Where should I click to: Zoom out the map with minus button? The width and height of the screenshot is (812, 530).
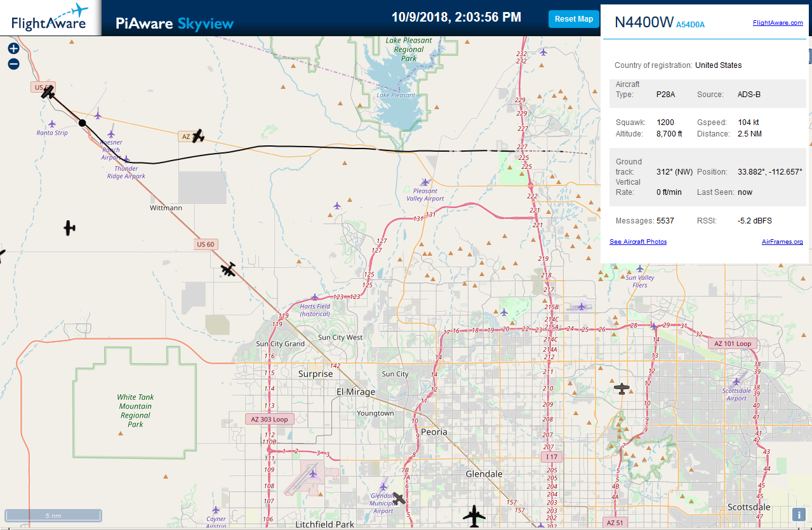pos(13,64)
